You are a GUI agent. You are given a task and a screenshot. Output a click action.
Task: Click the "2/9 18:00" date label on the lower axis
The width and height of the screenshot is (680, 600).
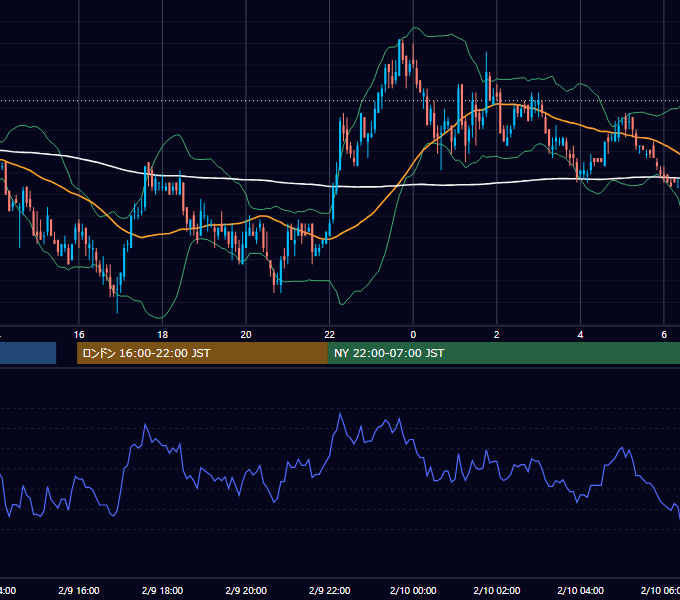162,590
